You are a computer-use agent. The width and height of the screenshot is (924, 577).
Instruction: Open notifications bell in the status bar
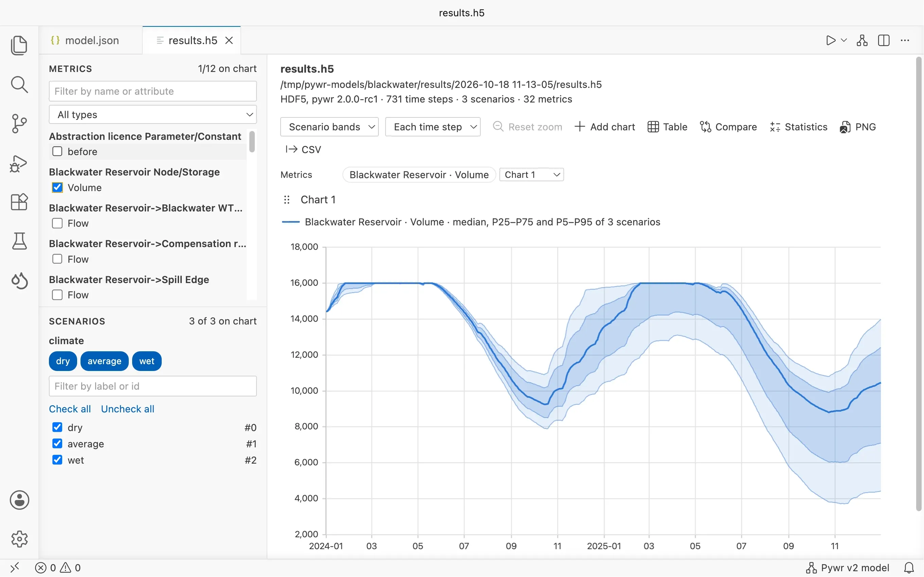pyautogui.click(x=909, y=567)
